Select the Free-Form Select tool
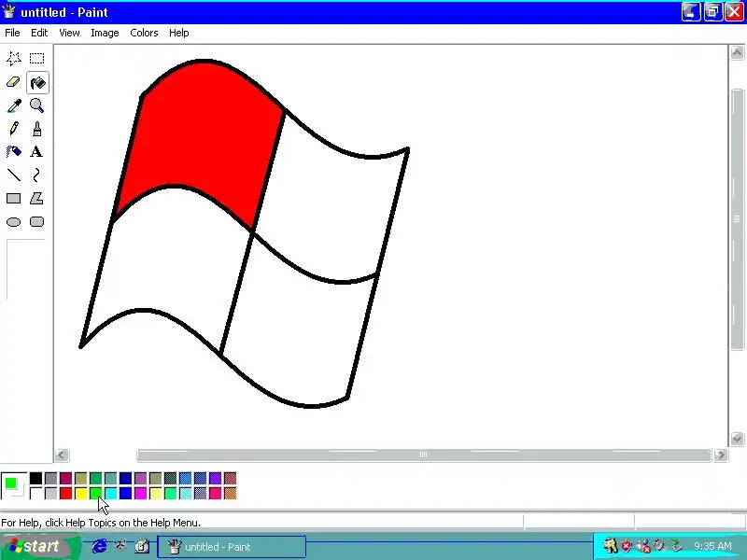 (x=13, y=59)
